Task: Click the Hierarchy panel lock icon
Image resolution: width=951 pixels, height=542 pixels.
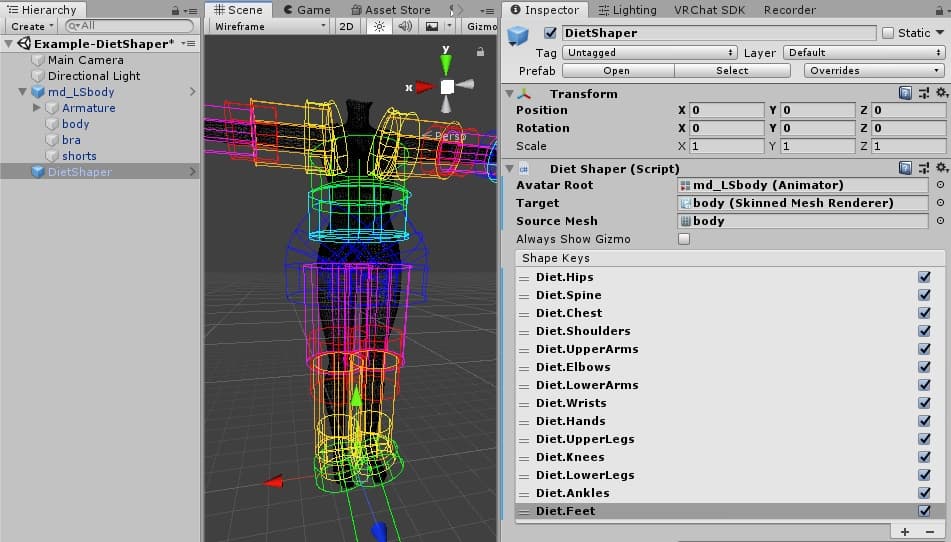Action: coord(176,10)
